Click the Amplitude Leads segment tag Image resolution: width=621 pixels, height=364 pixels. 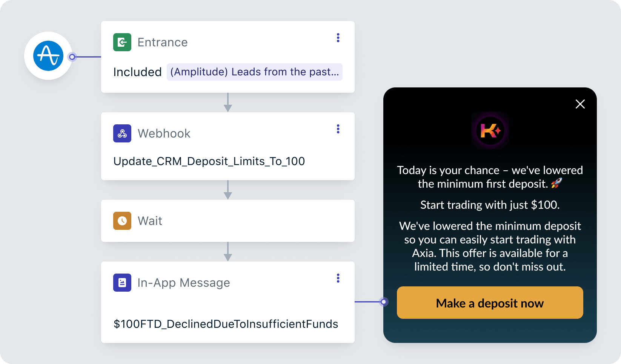[x=254, y=72]
